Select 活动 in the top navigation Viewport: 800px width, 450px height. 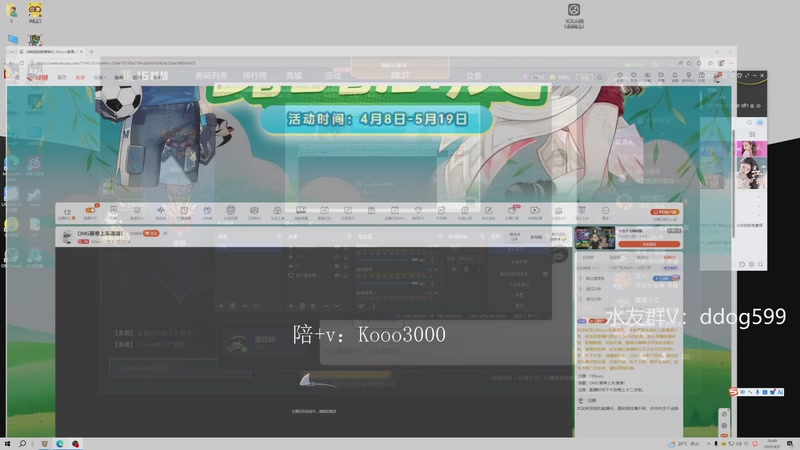333,76
